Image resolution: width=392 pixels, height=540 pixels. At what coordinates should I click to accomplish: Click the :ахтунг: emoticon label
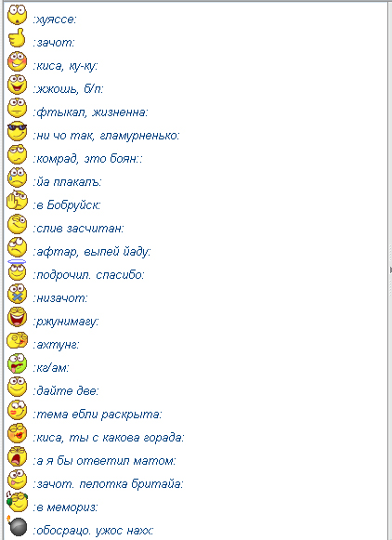click(x=56, y=345)
